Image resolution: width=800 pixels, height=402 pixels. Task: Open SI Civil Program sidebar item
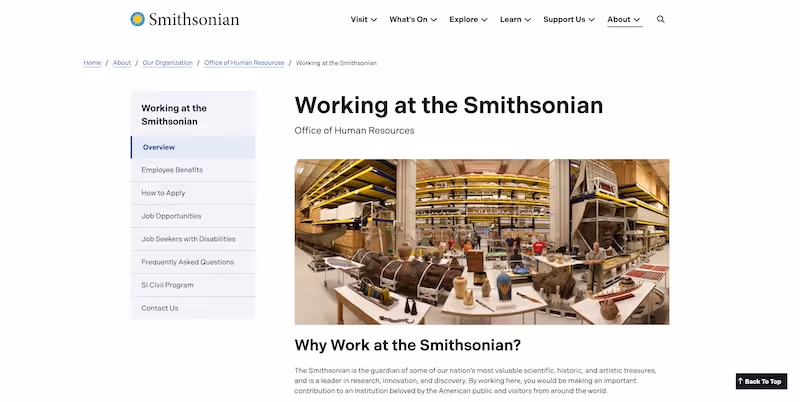[193, 285]
